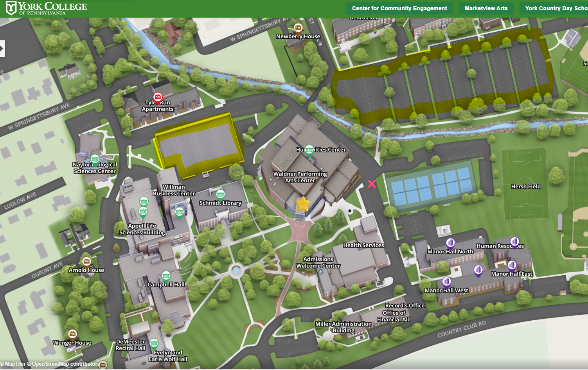Click the red X marker by tennis courts

point(372,184)
